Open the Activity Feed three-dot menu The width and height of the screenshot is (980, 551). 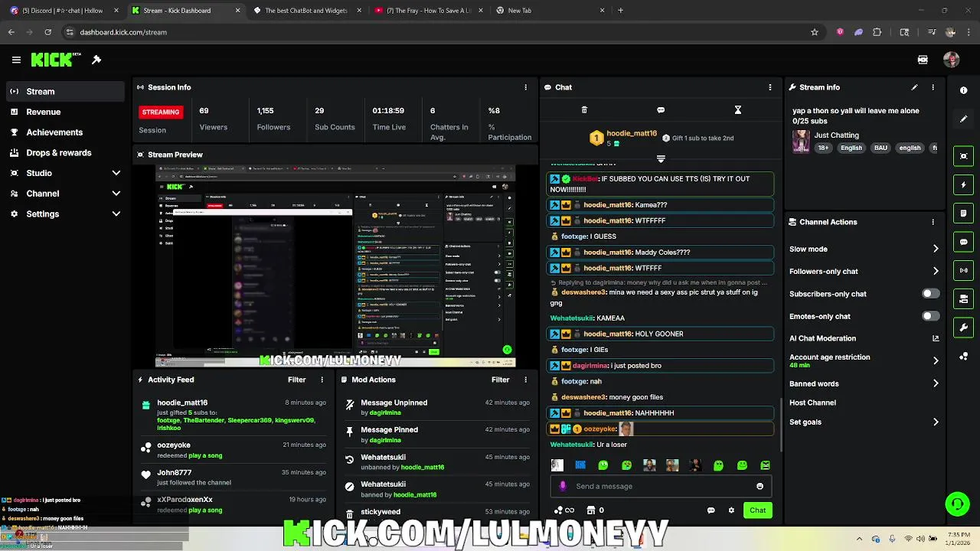[x=322, y=380]
